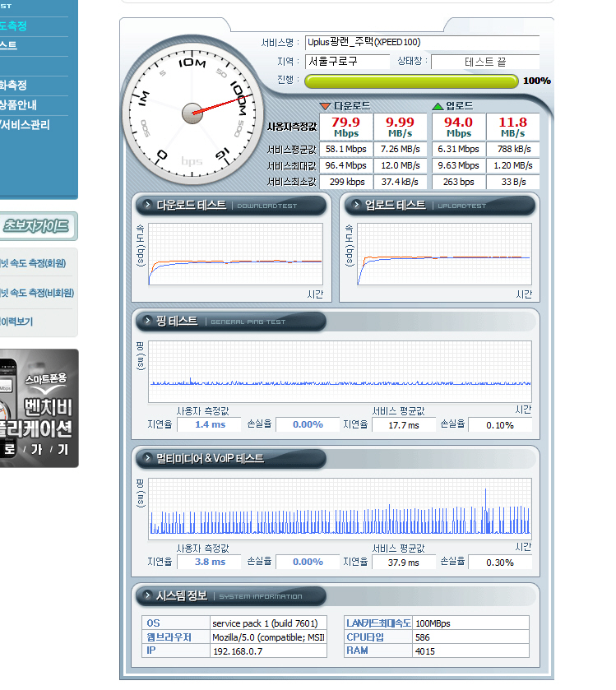Click the 100% green progress bar

point(411,81)
